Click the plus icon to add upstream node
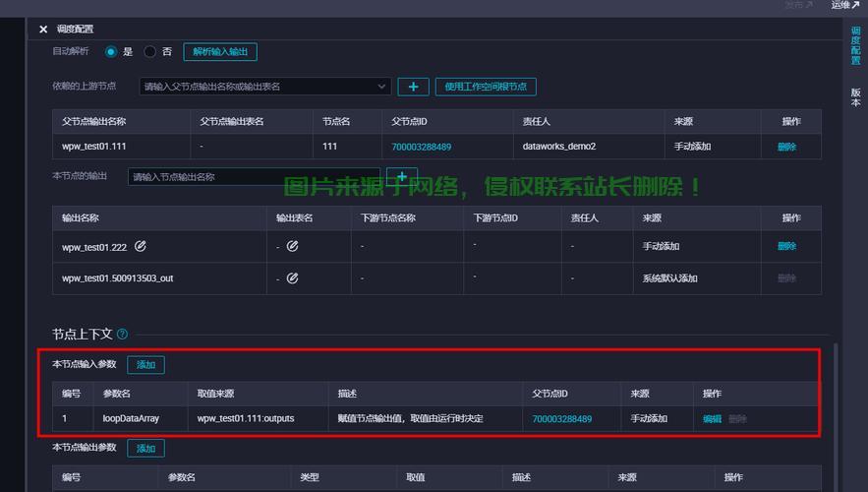This screenshot has width=868, height=492. pyautogui.click(x=413, y=87)
